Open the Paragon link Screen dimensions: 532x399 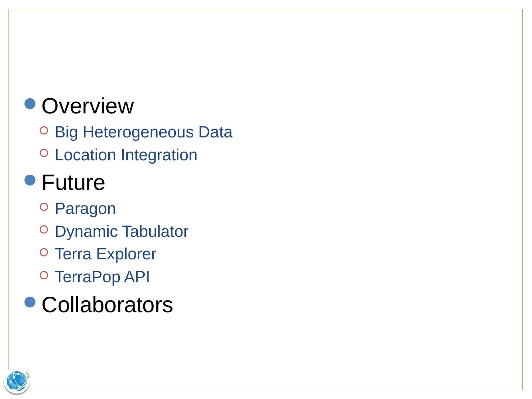coord(85,209)
